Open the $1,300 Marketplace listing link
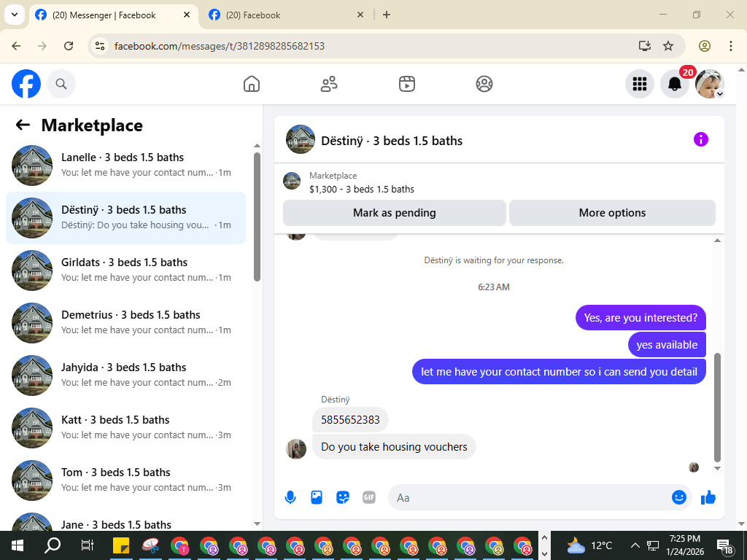747x560 pixels. 362,189
